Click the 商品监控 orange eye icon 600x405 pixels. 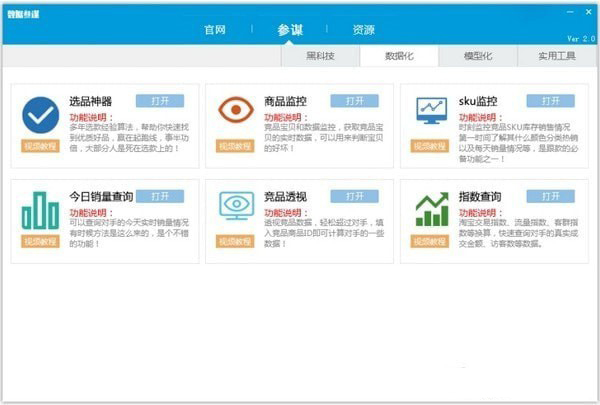coord(235,112)
